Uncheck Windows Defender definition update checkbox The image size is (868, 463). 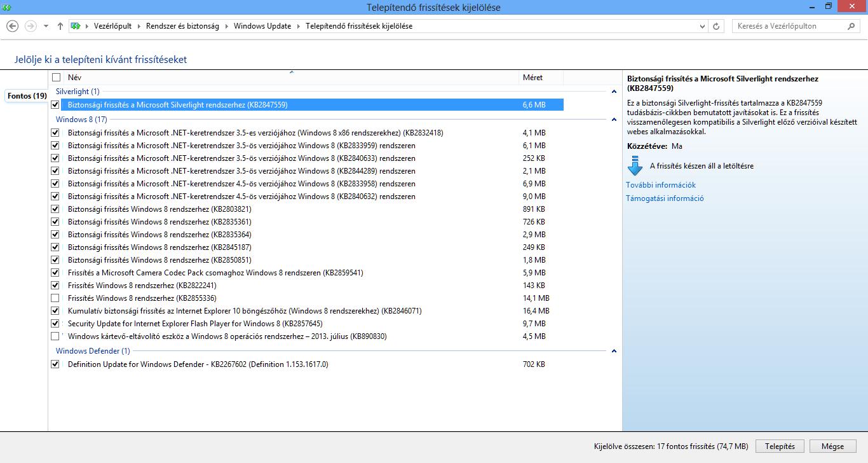(x=55, y=364)
